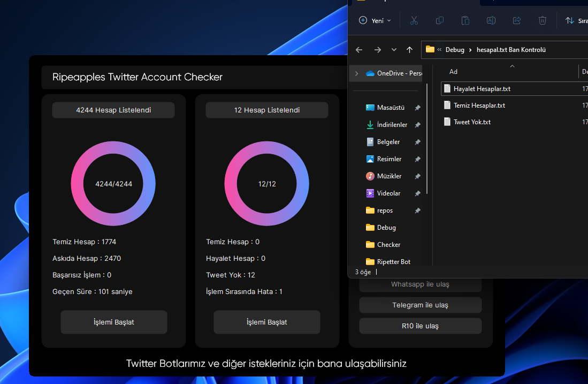This screenshot has width=588, height=384.
Task: Click the Hayalet Hesap : 0 value
Action: tap(235, 258)
